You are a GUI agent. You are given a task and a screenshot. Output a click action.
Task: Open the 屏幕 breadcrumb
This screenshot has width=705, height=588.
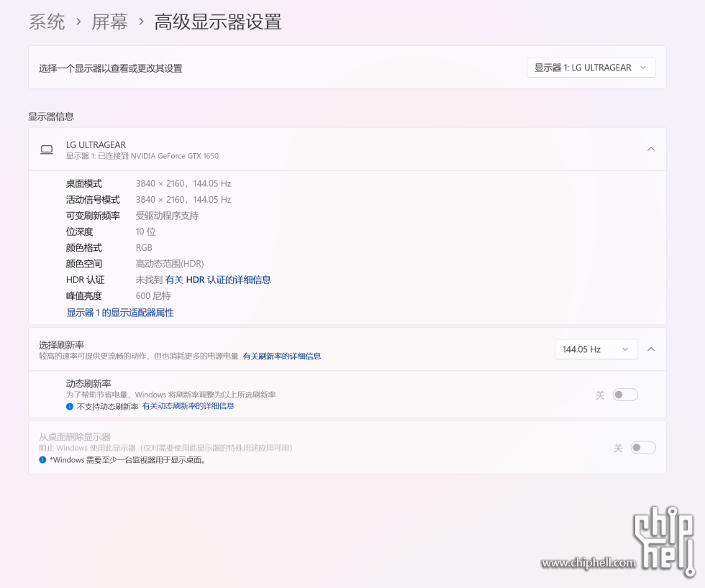click(109, 22)
